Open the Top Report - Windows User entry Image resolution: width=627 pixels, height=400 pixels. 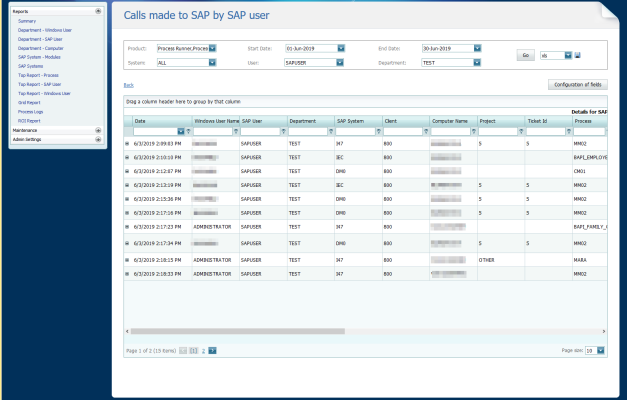pos(44,94)
